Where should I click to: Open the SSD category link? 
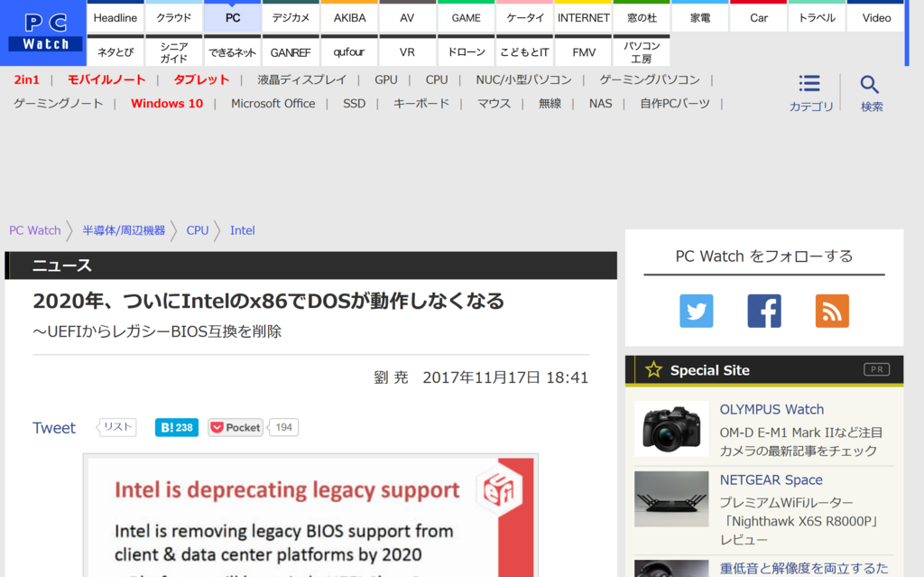click(354, 103)
